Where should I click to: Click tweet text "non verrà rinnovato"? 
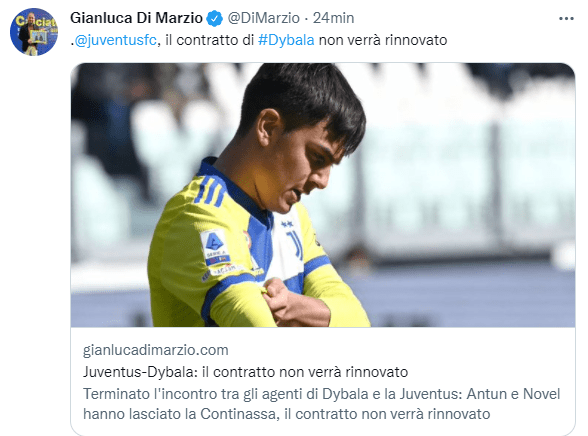click(383, 40)
